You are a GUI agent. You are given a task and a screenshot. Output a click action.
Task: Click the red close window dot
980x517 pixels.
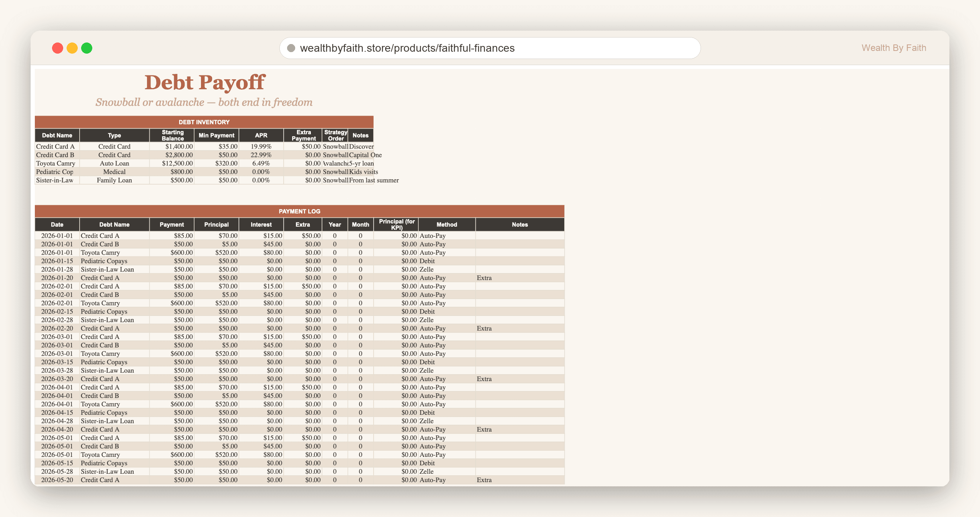[57, 48]
